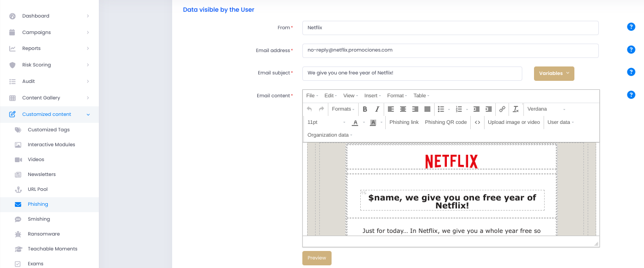Click the Preview button
The image size is (644, 268).
[x=317, y=258]
